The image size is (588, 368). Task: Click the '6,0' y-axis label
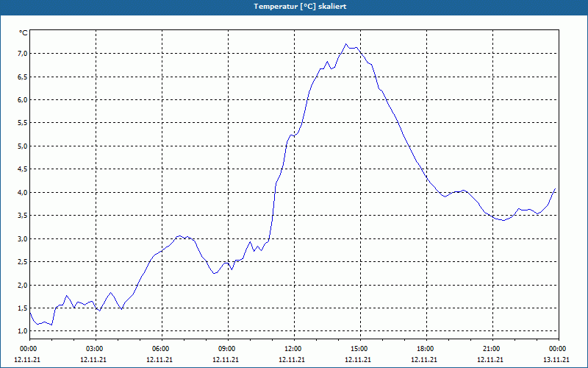pos(23,100)
